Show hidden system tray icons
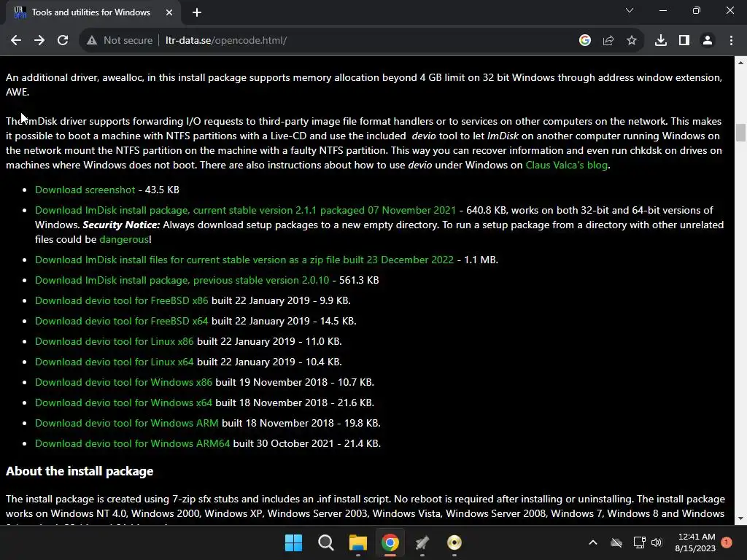747x560 pixels. (x=593, y=542)
